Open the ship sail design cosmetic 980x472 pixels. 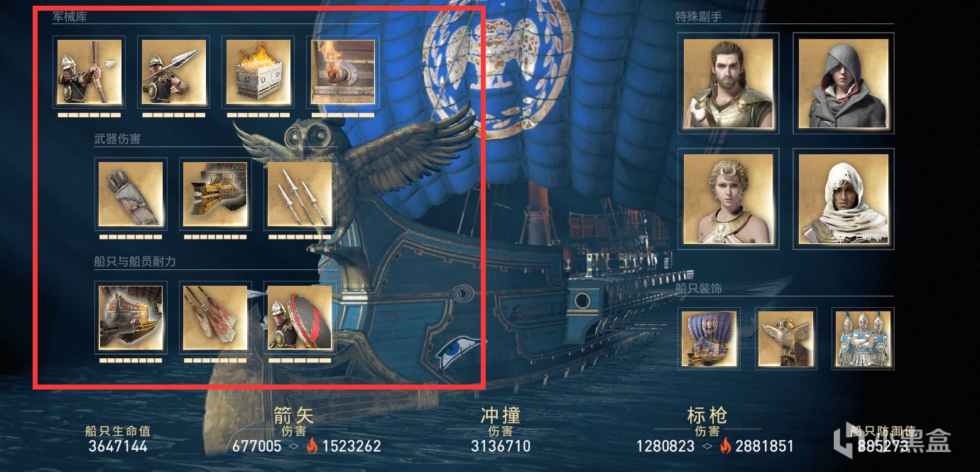[x=709, y=338]
